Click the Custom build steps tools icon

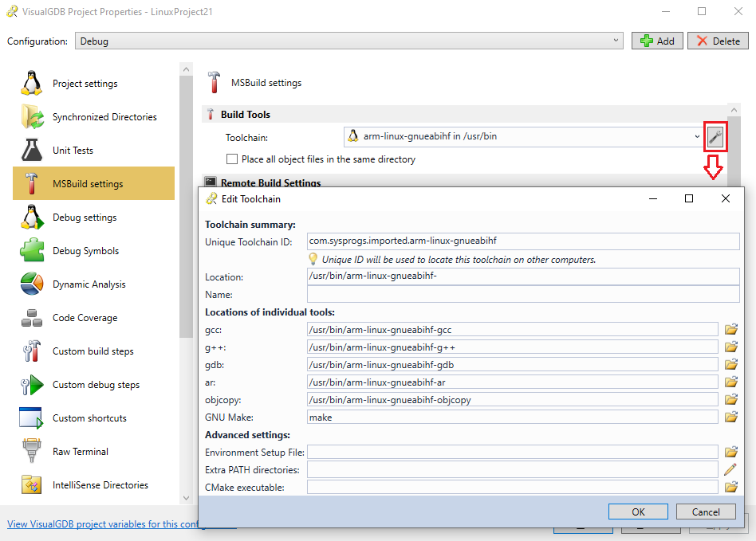[32, 351]
